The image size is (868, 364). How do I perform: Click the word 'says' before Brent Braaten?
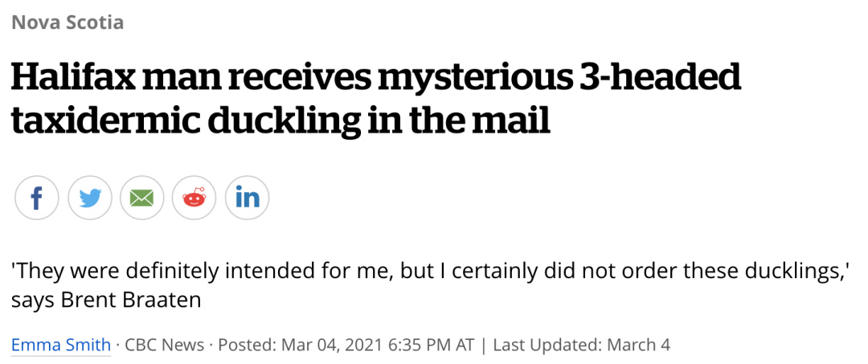tap(33, 301)
